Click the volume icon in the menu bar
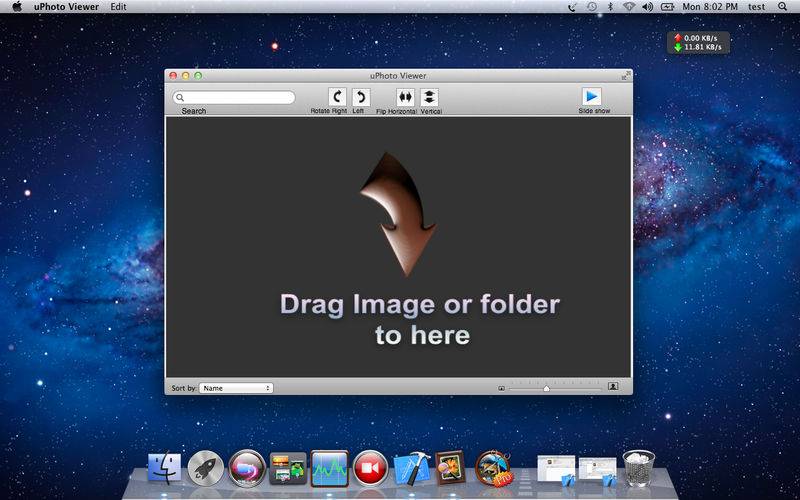800x500 pixels. pyautogui.click(x=647, y=7)
